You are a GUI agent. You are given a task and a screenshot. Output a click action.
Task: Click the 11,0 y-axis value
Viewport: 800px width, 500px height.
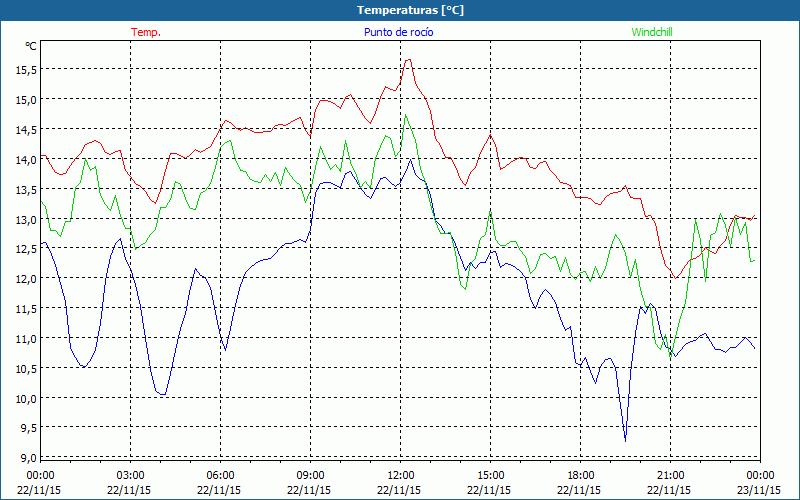(26, 339)
